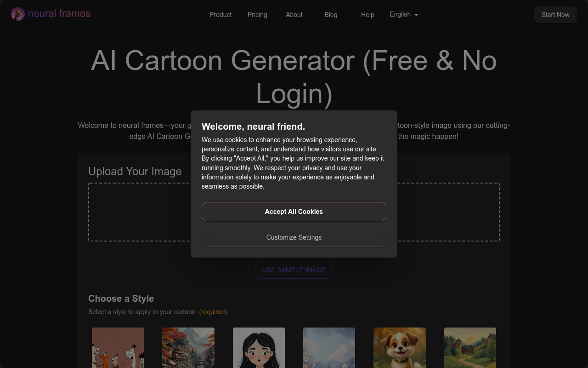Click the Start Now button

555,15
